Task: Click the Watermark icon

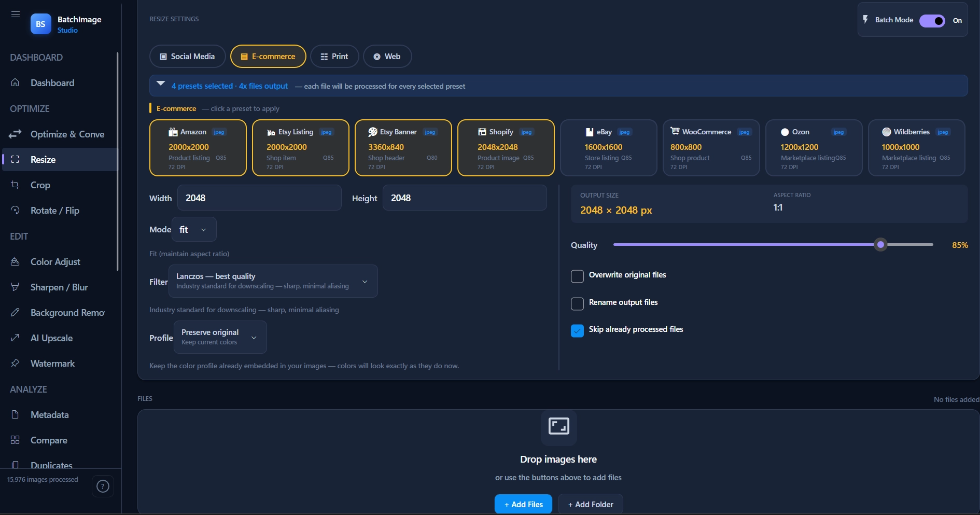Action: (15, 363)
